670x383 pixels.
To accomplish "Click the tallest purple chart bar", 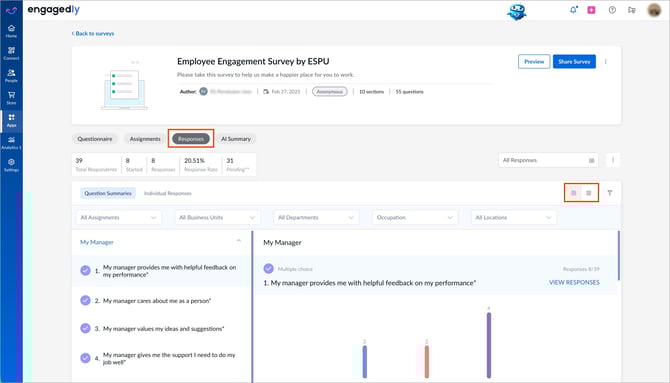I will 489,345.
